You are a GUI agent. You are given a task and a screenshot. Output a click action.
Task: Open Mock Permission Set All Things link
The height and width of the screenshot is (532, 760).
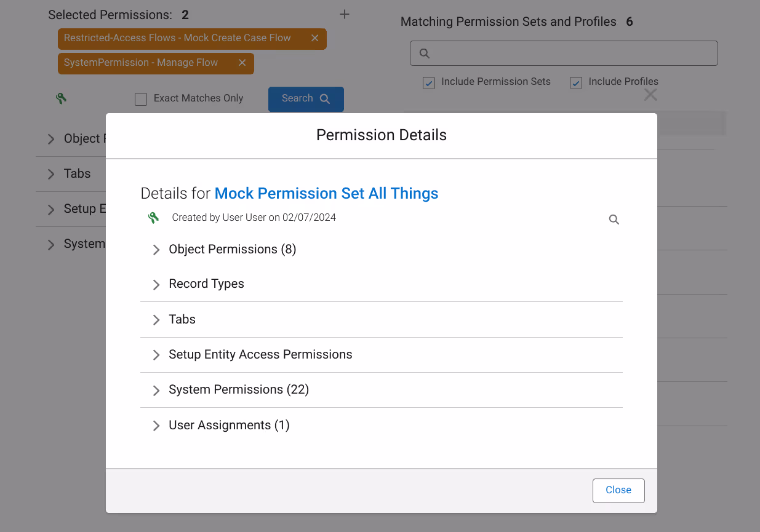point(326,193)
